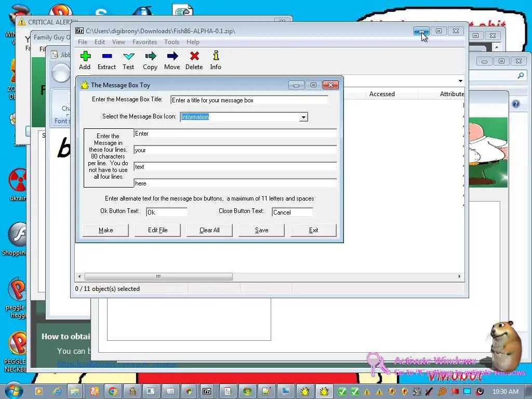Click the yellow Info icon in 7-Zip
Screen dimensions: 532x399
(x=216, y=55)
